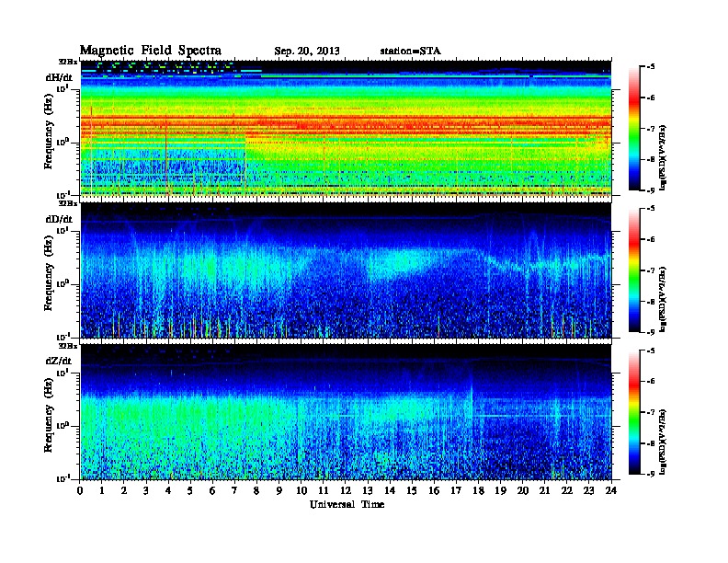
Task: Click the "dD/dt" panel label
Action: click(x=59, y=219)
